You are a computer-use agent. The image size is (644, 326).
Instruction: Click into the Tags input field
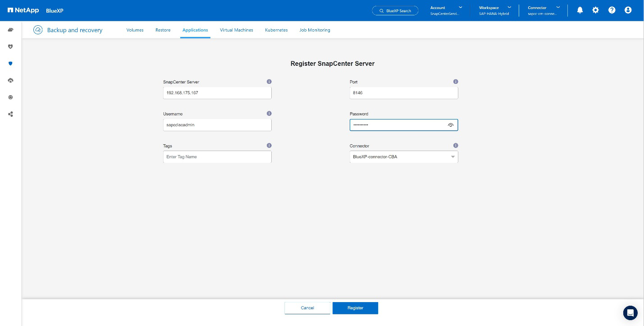pos(217,157)
